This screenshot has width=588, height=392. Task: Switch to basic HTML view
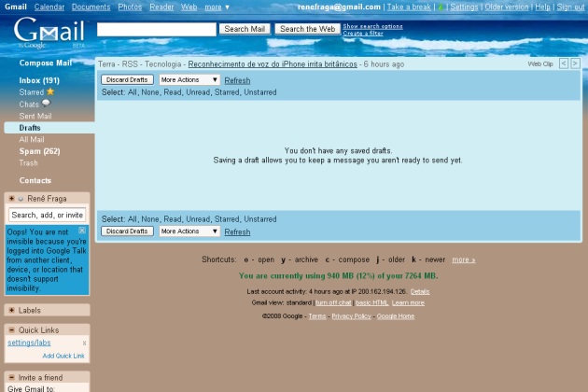372,302
